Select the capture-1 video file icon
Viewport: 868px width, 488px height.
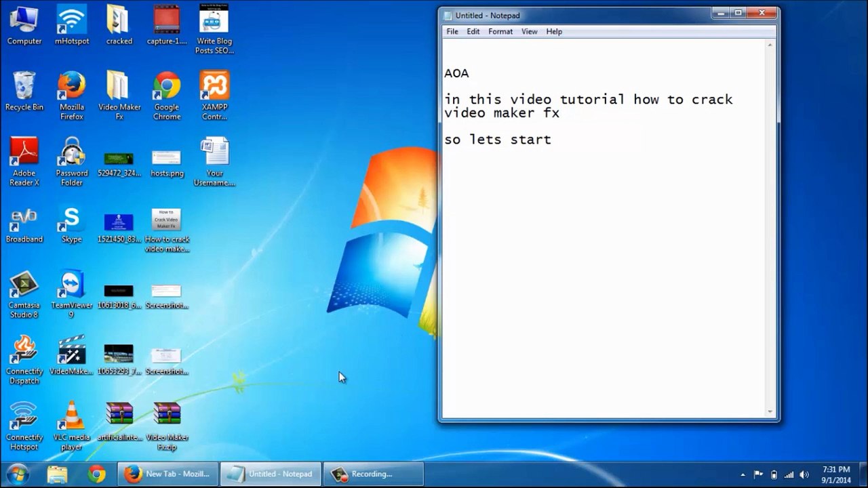tap(167, 25)
